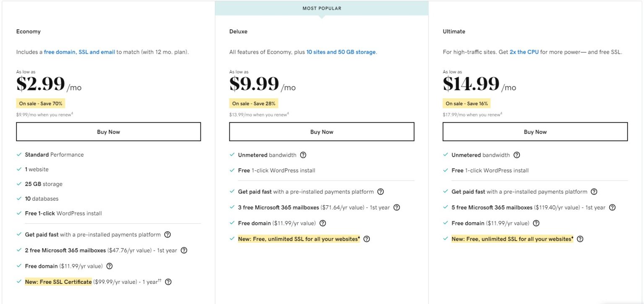
Task: Click Buy Now for the Economy plan
Action: click(108, 131)
